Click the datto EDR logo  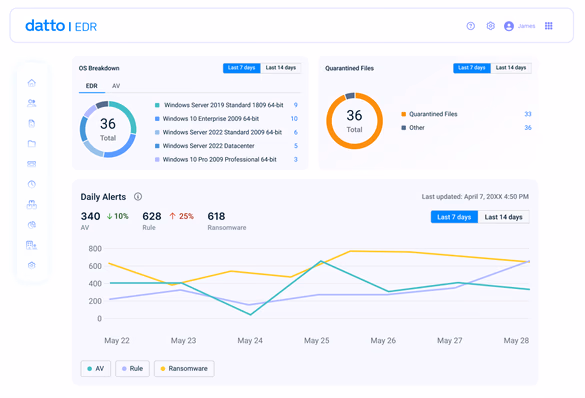61,26
